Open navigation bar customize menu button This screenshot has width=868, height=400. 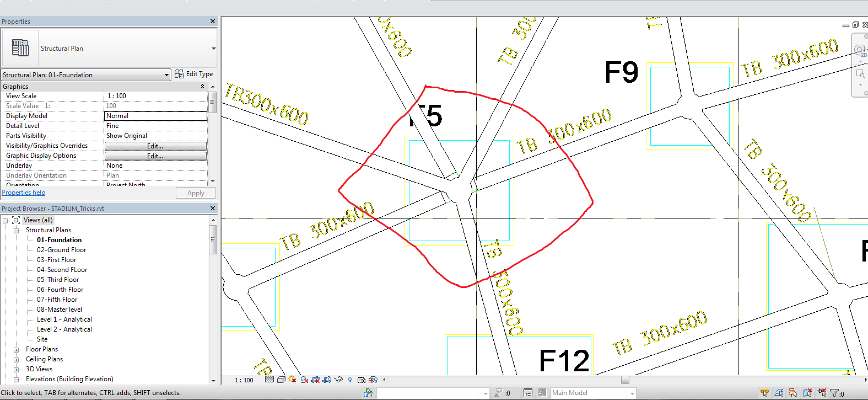pos(866,93)
